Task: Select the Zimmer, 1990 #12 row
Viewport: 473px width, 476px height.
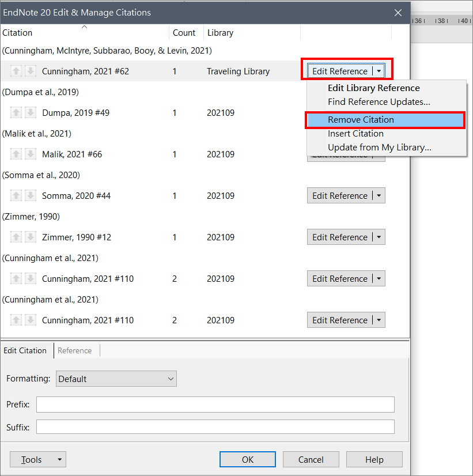Action: (77, 237)
